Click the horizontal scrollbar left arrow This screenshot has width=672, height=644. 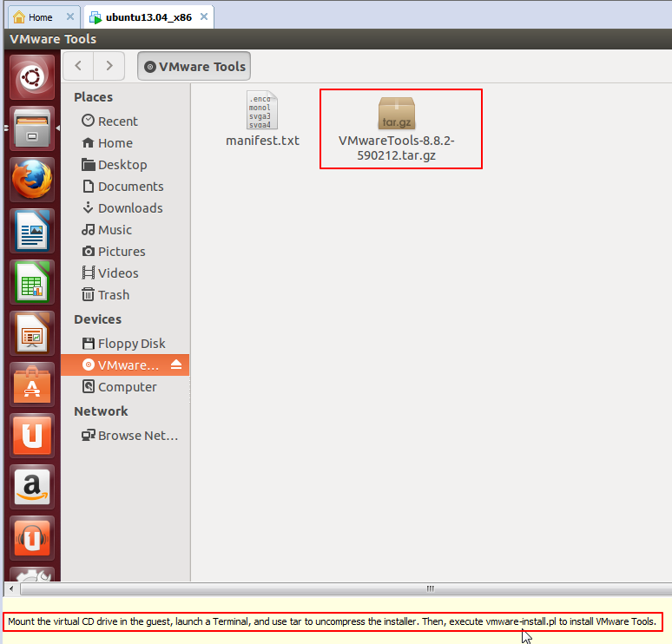[x=11, y=588]
